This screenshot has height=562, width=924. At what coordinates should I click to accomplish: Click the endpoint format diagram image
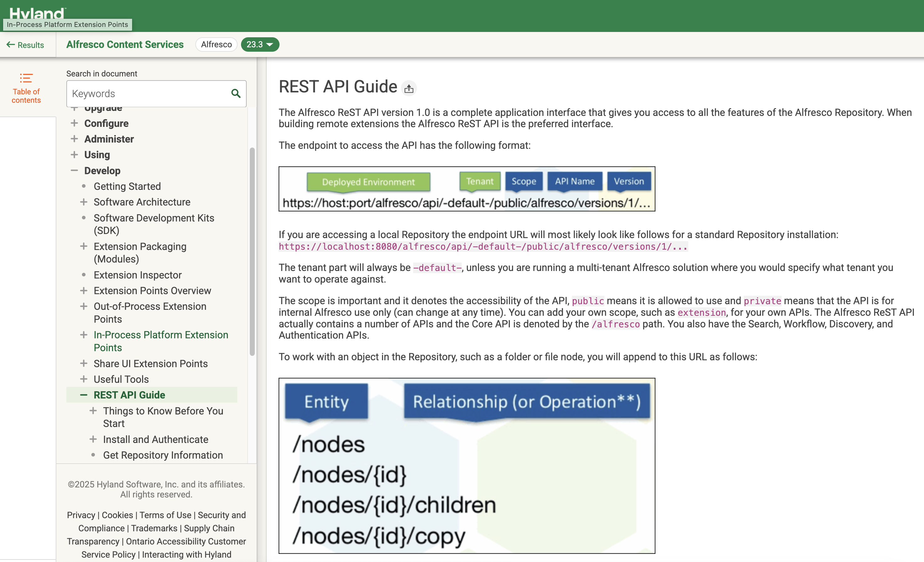pos(467,189)
